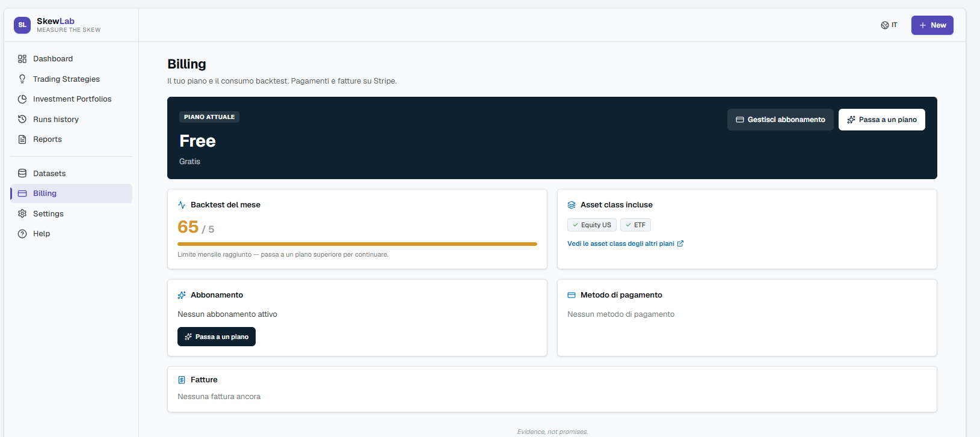Screen dimensions: 980x437
Task: Open the New creation button
Action: point(932,25)
